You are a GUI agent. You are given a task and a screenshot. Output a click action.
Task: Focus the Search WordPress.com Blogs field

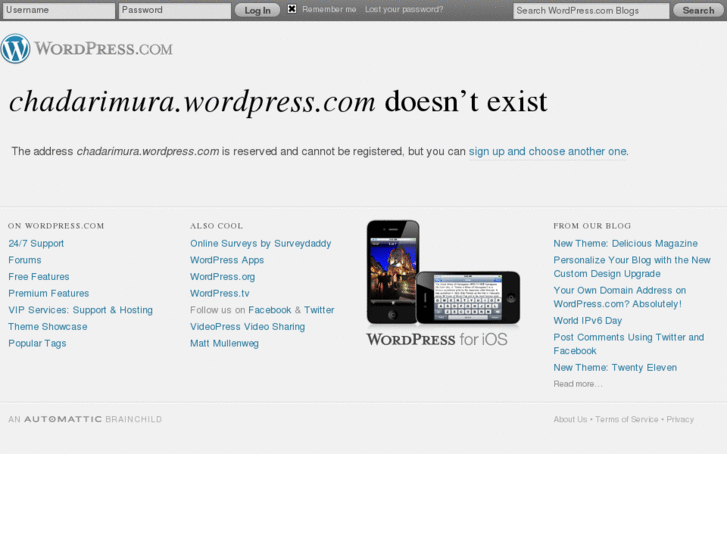(x=591, y=11)
